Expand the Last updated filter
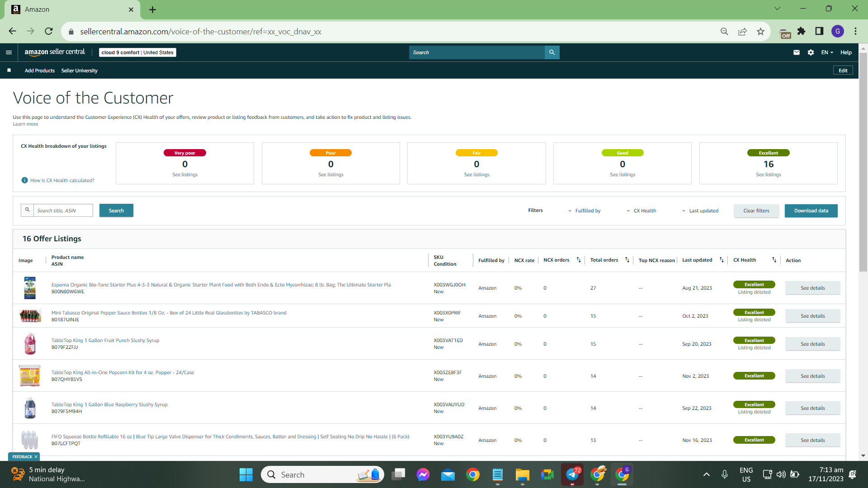This screenshot has width=868, height=488. coord(700,211)
